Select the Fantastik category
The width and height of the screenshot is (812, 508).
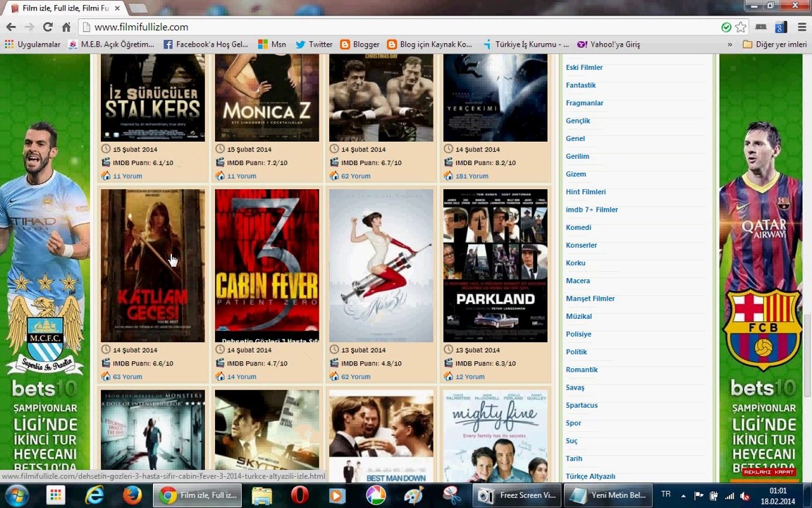coord(581,85)
